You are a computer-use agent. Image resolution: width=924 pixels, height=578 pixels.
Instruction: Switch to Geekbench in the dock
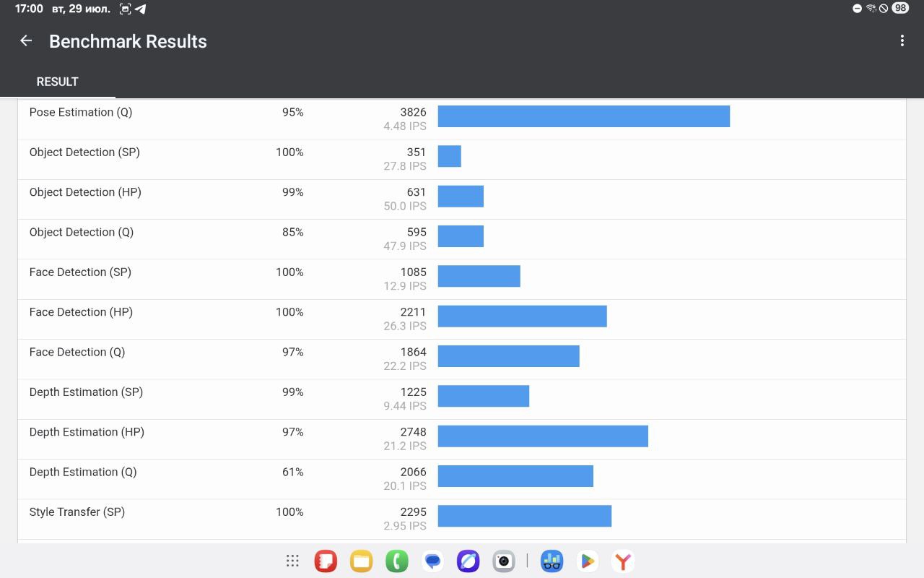coord(552,561)
